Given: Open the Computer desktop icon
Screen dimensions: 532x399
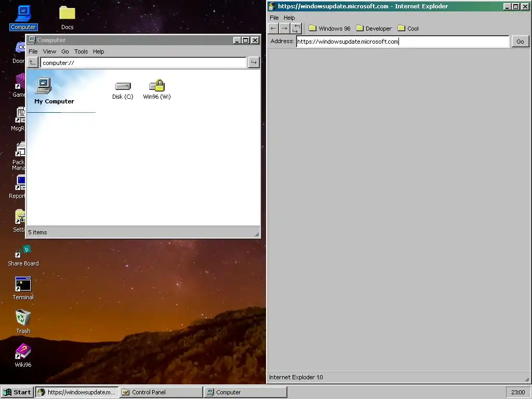Looking at the screenshot, I should [x=23, y=18].
